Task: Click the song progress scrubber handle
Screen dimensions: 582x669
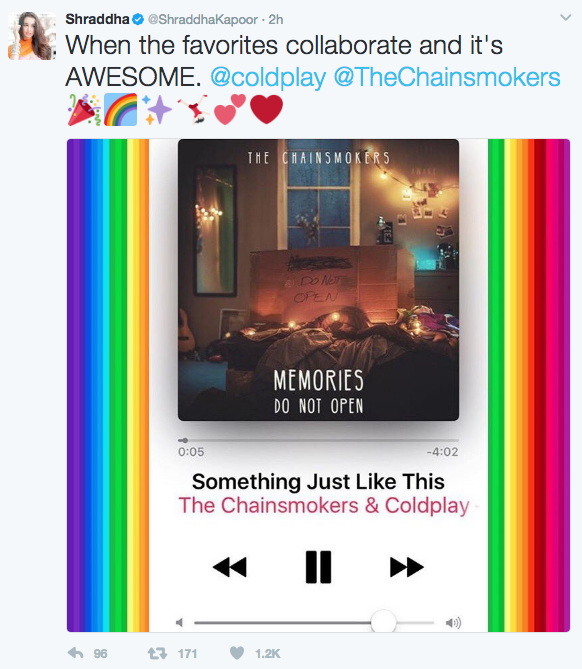Action: pyautogui.click(x=185, y=440)
